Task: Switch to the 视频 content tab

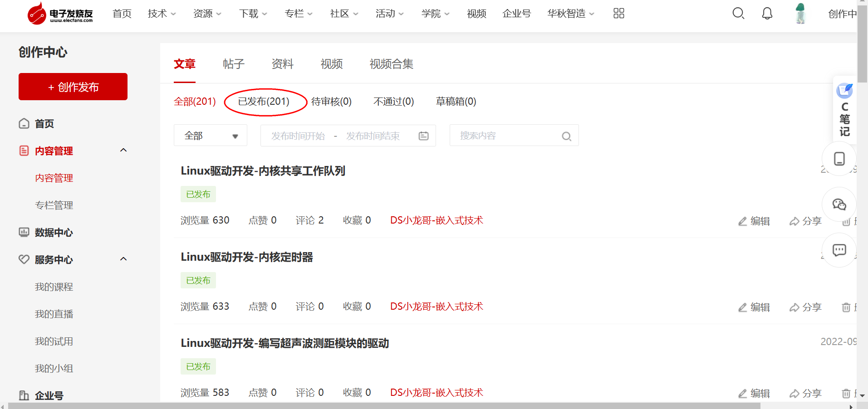Action: 332,64
